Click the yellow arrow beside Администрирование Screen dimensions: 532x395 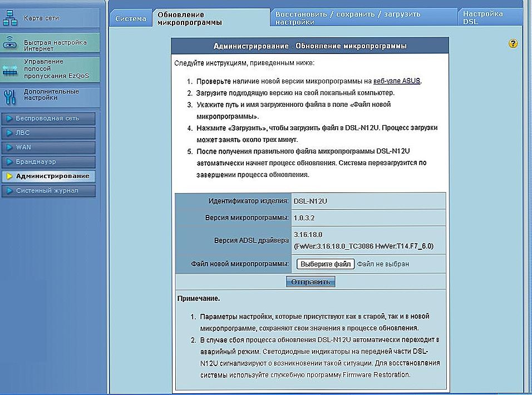tap(9, 176)
